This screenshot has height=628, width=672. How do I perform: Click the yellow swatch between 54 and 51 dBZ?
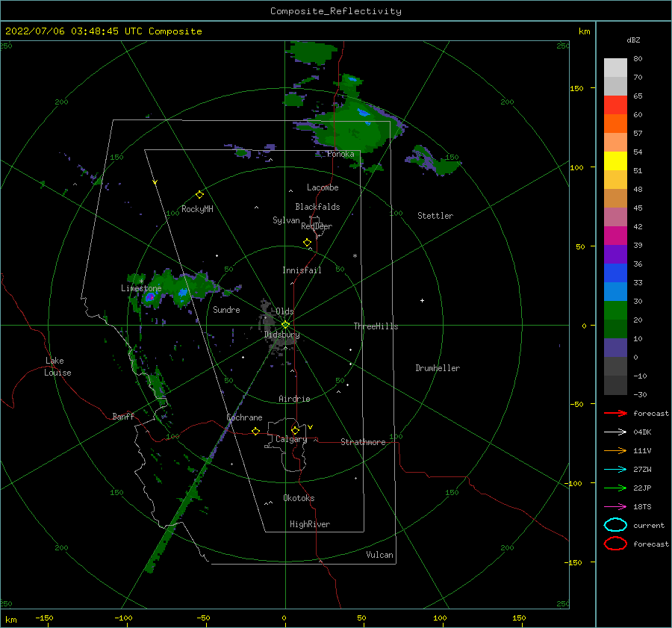(x=615, y=161)
